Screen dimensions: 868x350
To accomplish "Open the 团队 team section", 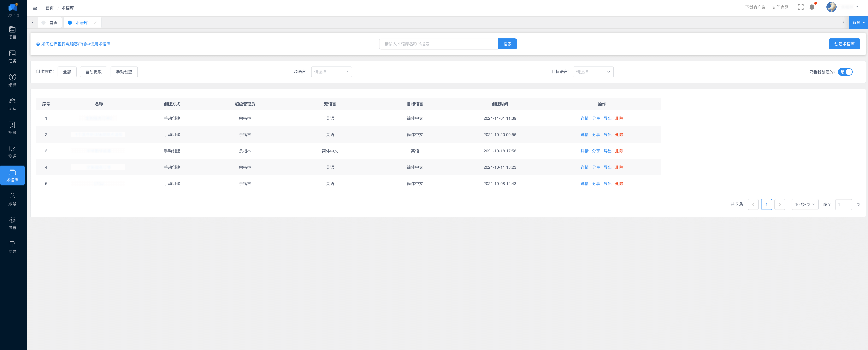I will (12, 104).
